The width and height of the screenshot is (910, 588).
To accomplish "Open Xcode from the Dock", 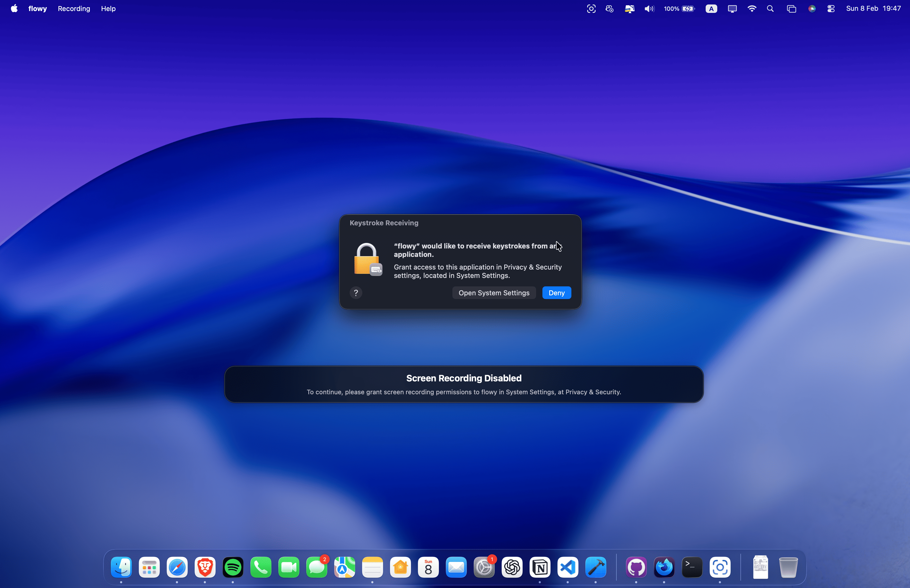I will click(596, 567).
